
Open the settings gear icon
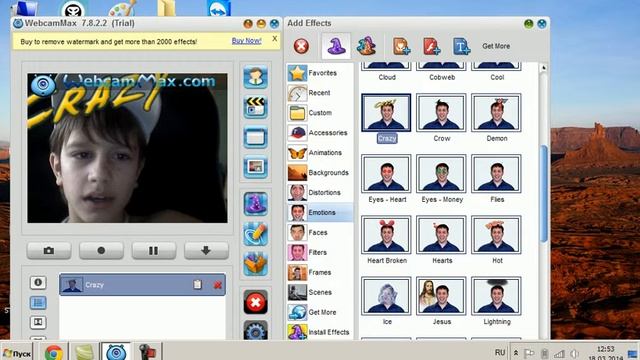click(x=256, y=331)
